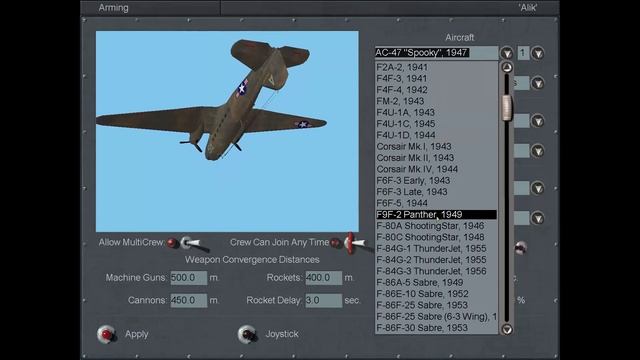The height and width of the screenshot is (360, 640).
Task: Select Corsair Mk.IV, 1944
Action: 436,169
